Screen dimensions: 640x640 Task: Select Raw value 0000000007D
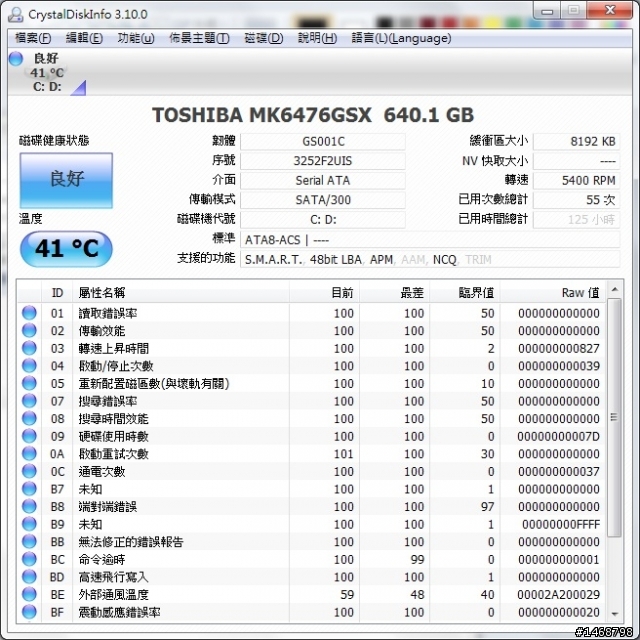(x=559, y=437)
